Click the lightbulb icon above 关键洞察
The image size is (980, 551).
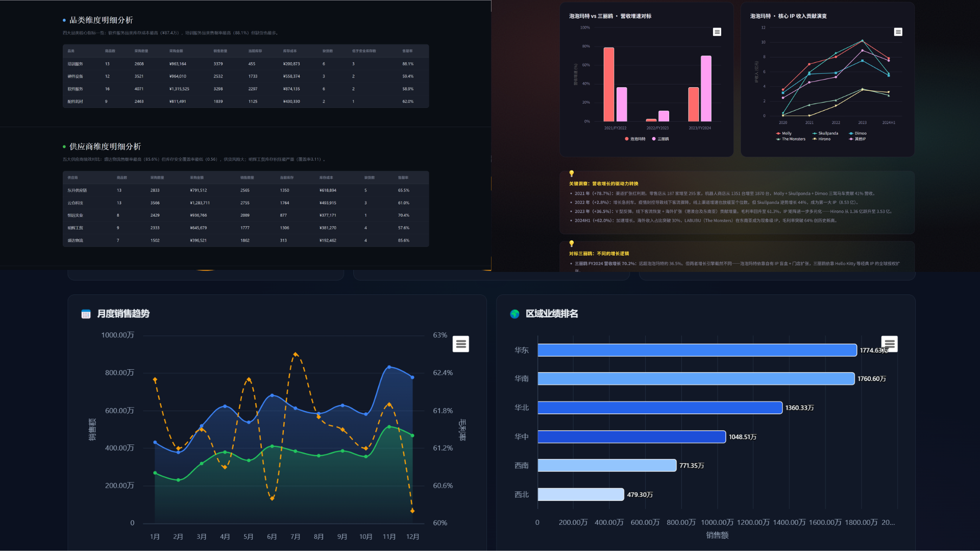[x=572, y=174]
